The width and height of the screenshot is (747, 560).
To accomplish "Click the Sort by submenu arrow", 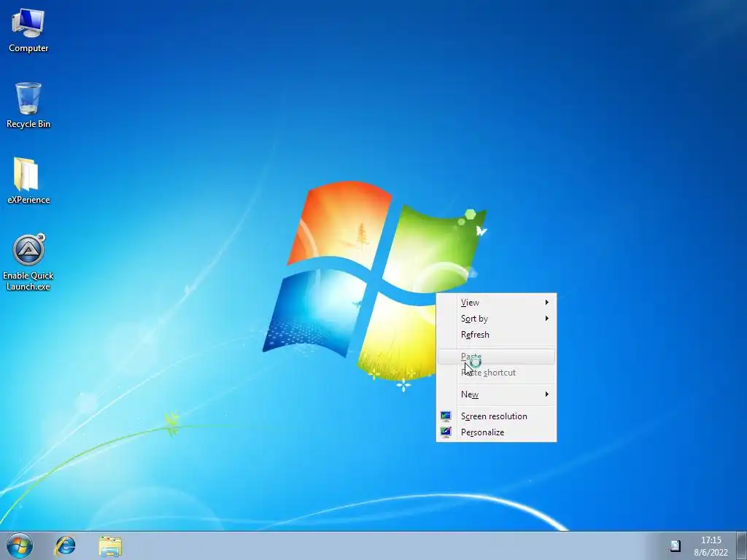I will [547, 318].
